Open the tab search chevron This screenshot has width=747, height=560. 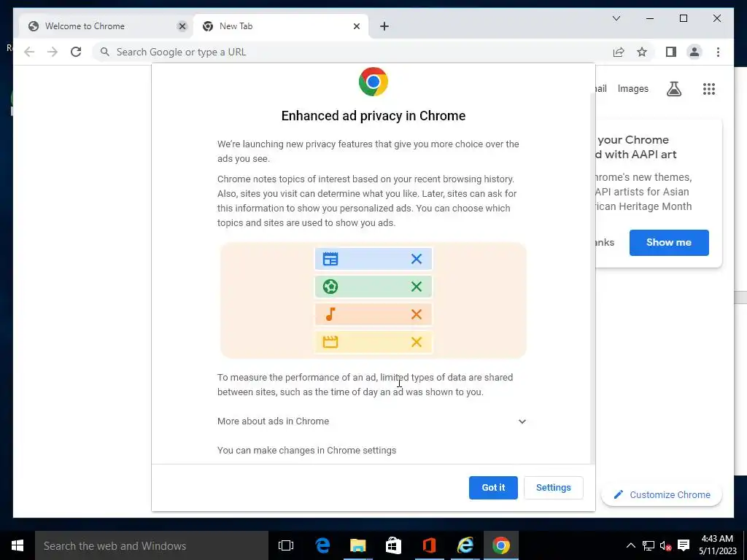(x=616, y=18)
